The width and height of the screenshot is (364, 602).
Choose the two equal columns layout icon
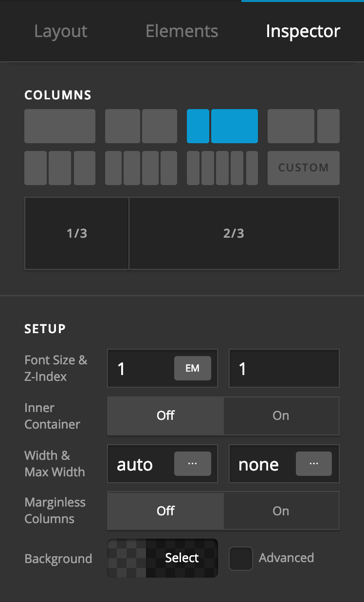tap(141, 126)
